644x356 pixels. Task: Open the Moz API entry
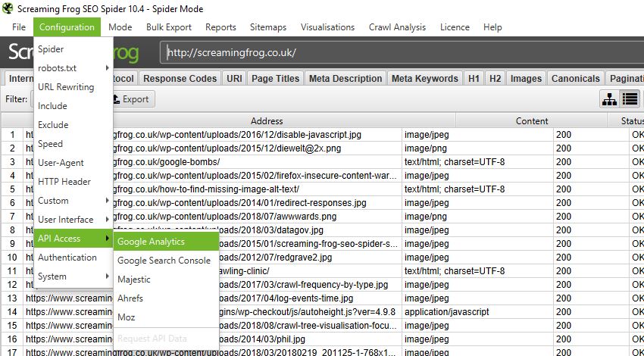click(x=127, y=317)
